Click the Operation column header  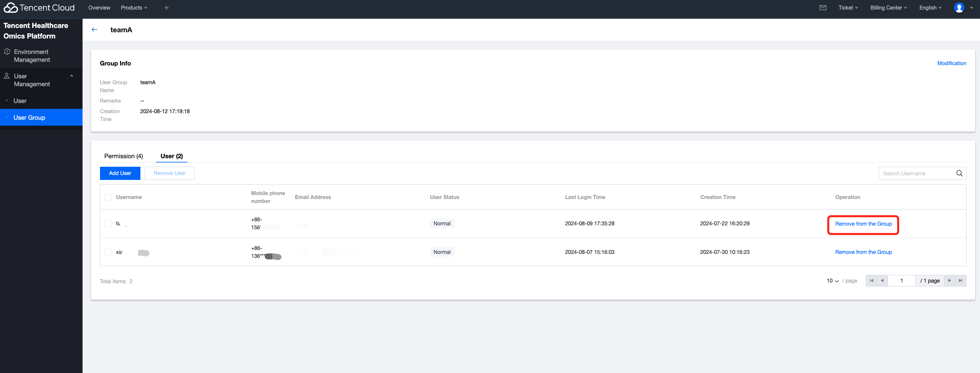coord(847,197)
